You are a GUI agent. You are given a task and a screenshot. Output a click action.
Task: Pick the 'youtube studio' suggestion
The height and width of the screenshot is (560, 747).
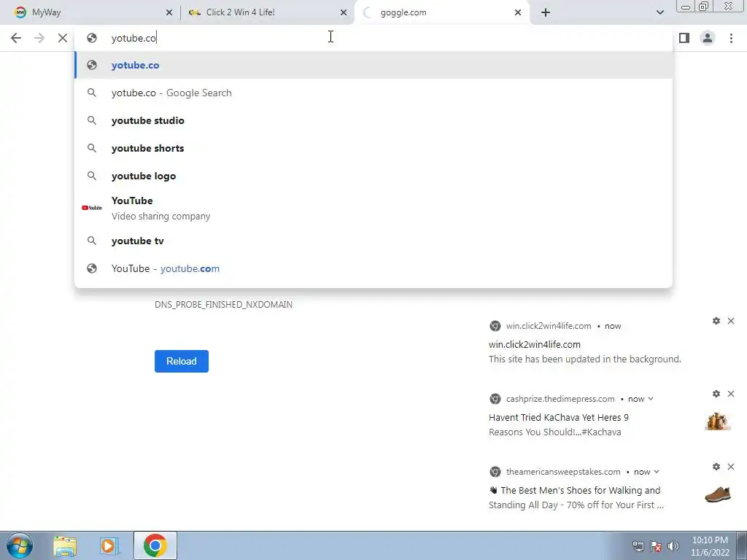(x=373, y=120)
